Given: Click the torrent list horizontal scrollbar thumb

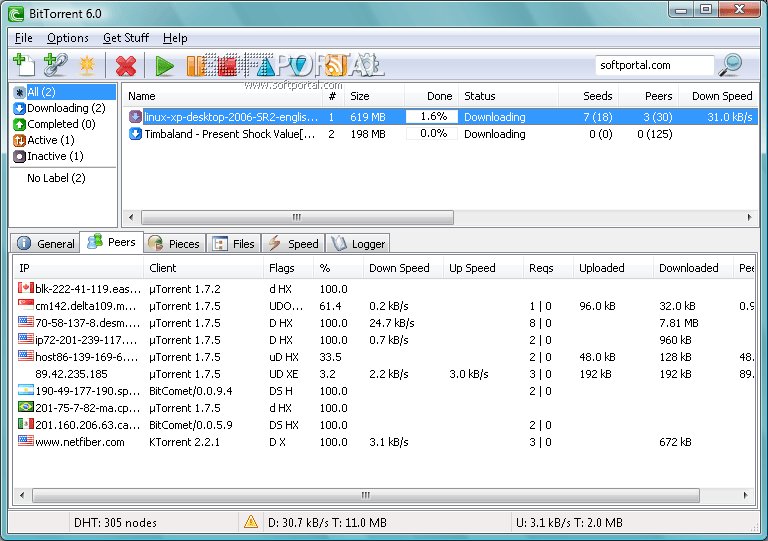Looking at the screenshot, I should (x=297, y=217).
